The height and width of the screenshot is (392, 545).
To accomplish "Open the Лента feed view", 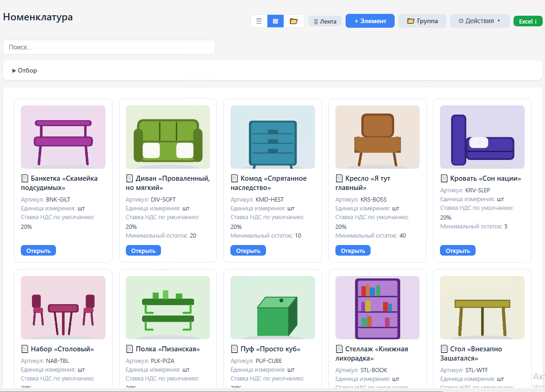I will [x=325, y=22].
